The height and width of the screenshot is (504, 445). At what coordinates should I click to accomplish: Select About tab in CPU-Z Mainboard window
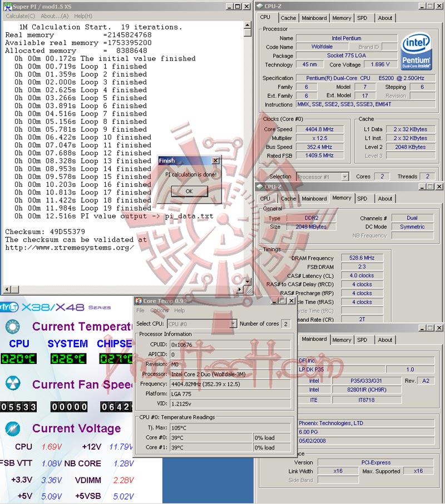pyautogui.click(x=385, y=340)
